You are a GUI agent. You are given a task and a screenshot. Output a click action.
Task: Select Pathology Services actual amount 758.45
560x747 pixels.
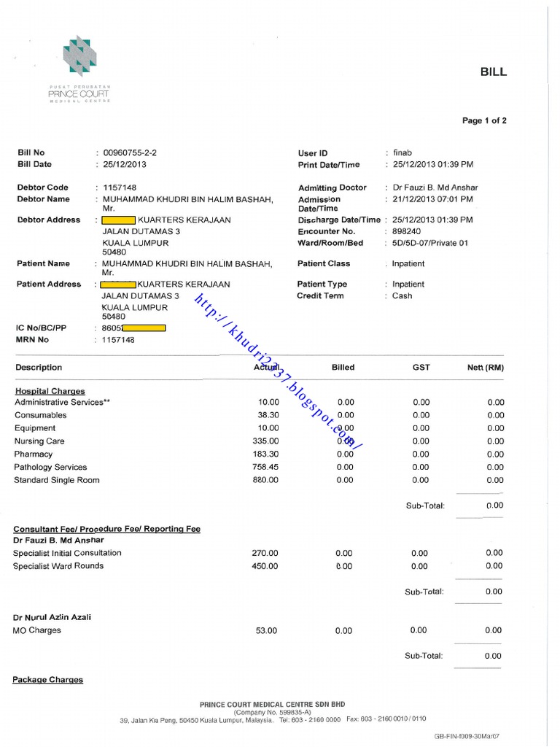click(265, 468)
